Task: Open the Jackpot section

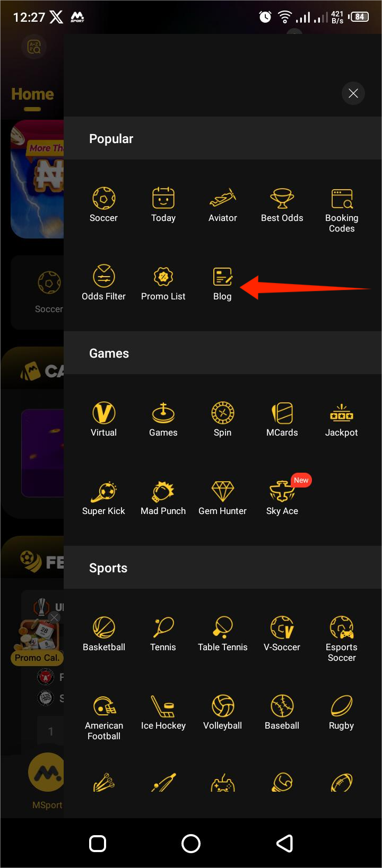Action: point(342,413)
